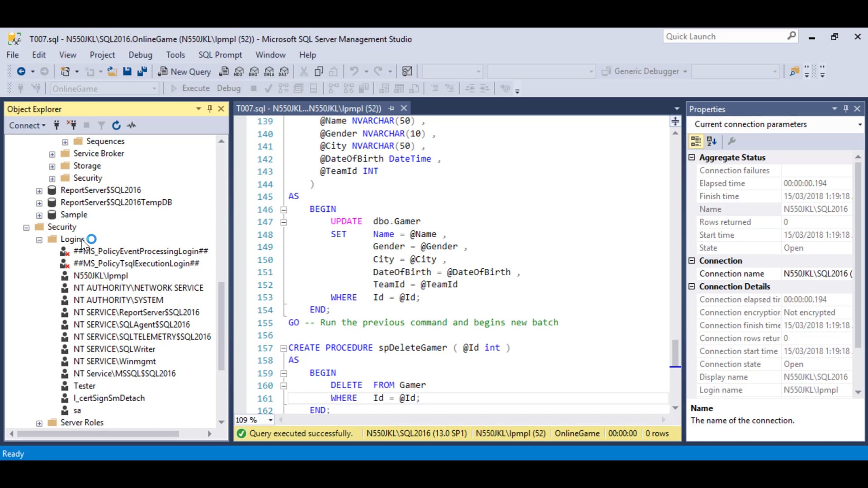Click the Alphabetical sort icon in Properties
This screenshot has width=868, height=488.
pyautogui.click(x=712, y=141)
